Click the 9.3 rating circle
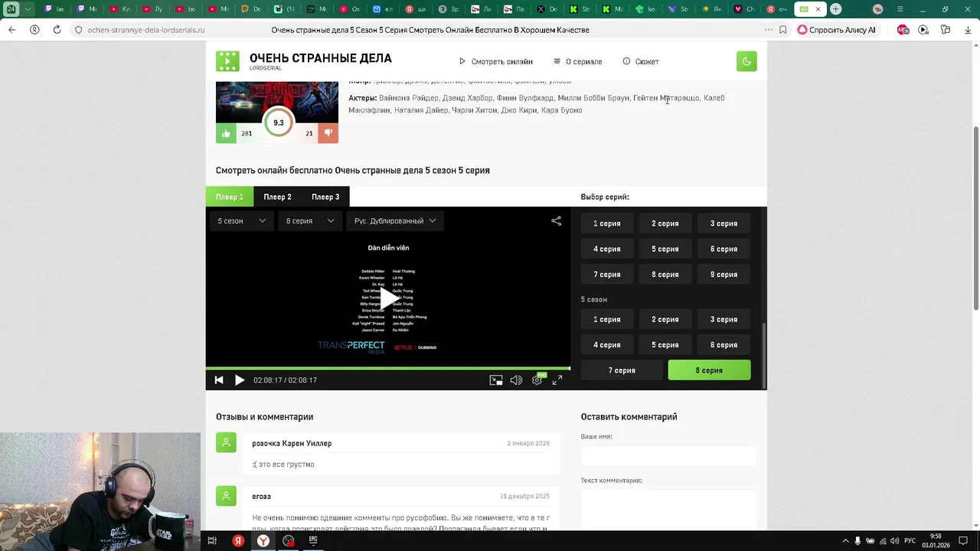 (x=278, y=122)
